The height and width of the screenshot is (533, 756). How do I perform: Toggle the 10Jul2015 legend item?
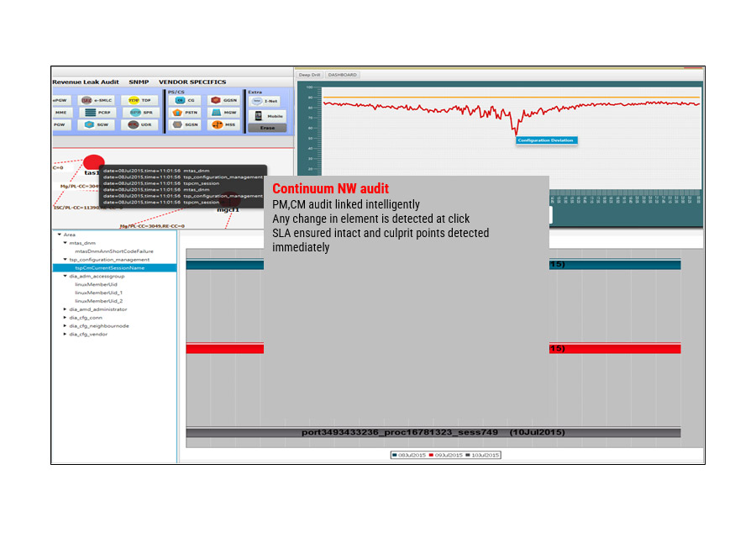click(x=485, y=455)
